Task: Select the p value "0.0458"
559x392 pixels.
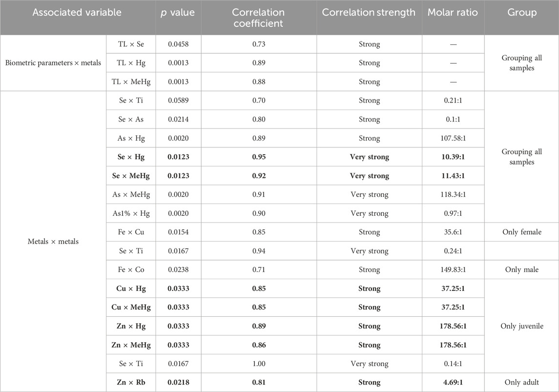Action: coord(178,44)
